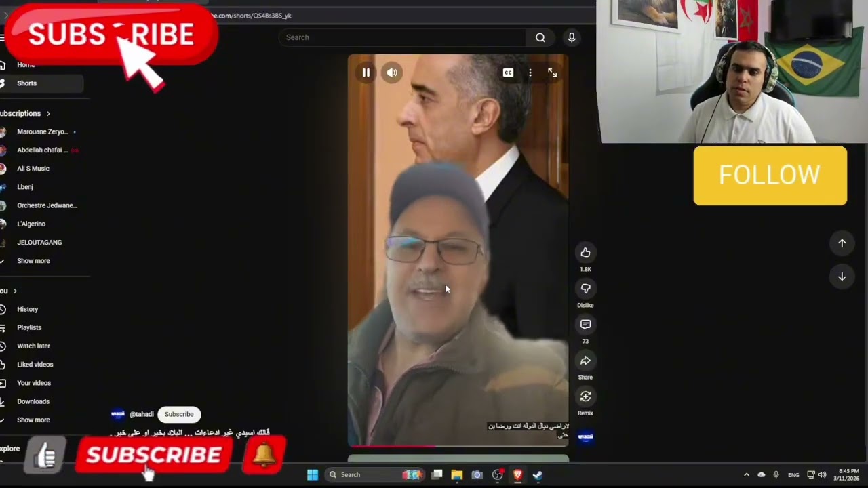Screen dimensions: 868x488
Task: Submit search with magnifier button
Action: coord(540,37)
